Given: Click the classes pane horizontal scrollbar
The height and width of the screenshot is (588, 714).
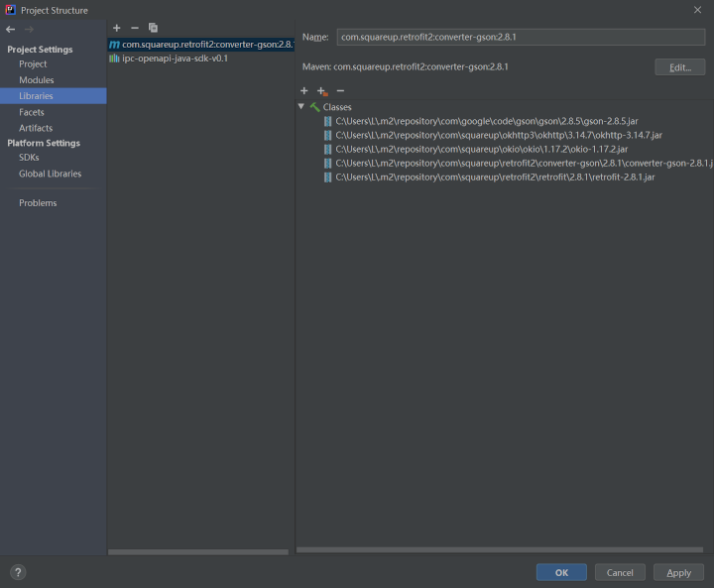Looking at the screenshot, I should click(x=500, y=550).
